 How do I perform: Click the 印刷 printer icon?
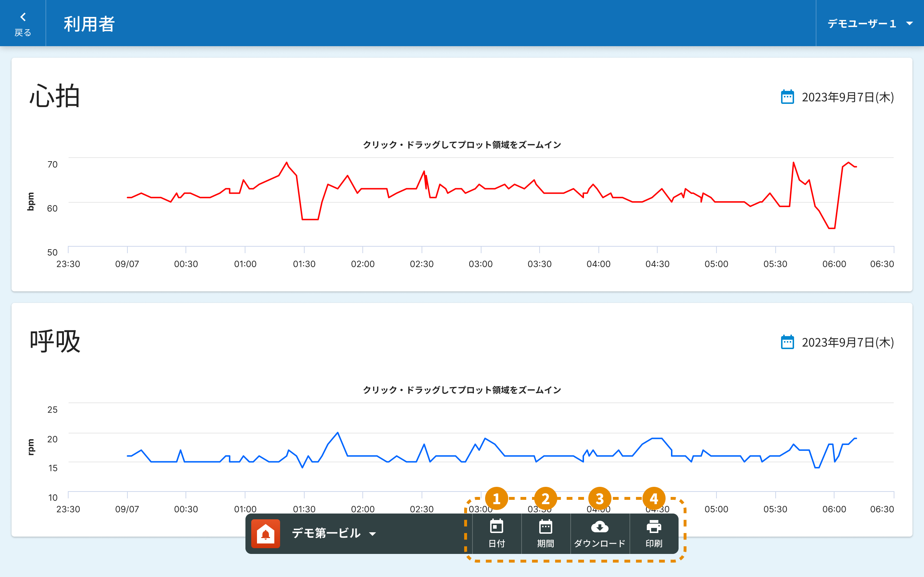click(x=654, y=527)
